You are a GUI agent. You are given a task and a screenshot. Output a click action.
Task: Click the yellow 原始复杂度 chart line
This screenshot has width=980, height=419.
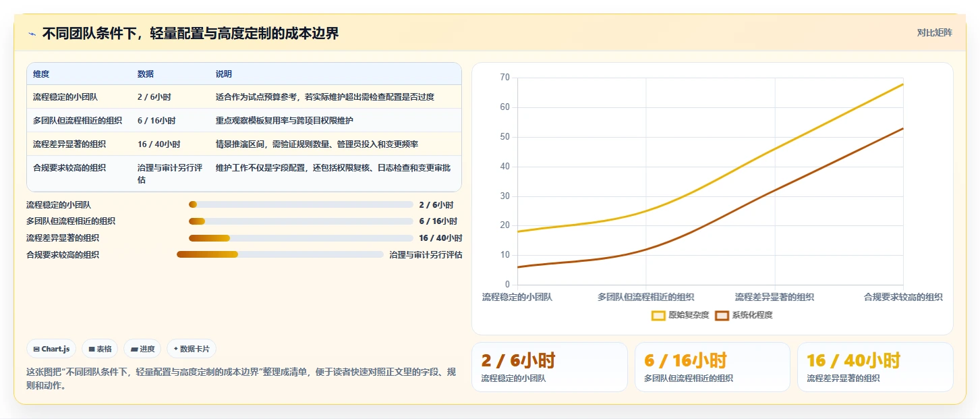(x=775, y=148)
